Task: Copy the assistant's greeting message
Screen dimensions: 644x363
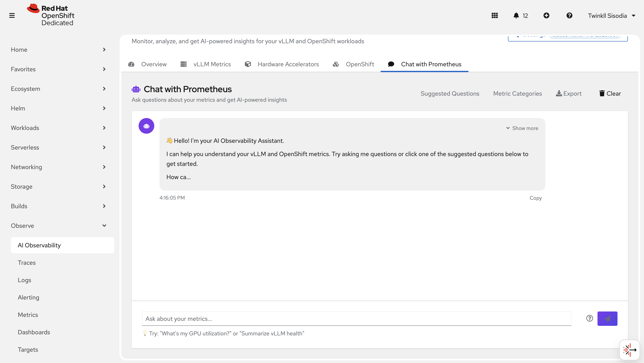Action: (536, 198)
